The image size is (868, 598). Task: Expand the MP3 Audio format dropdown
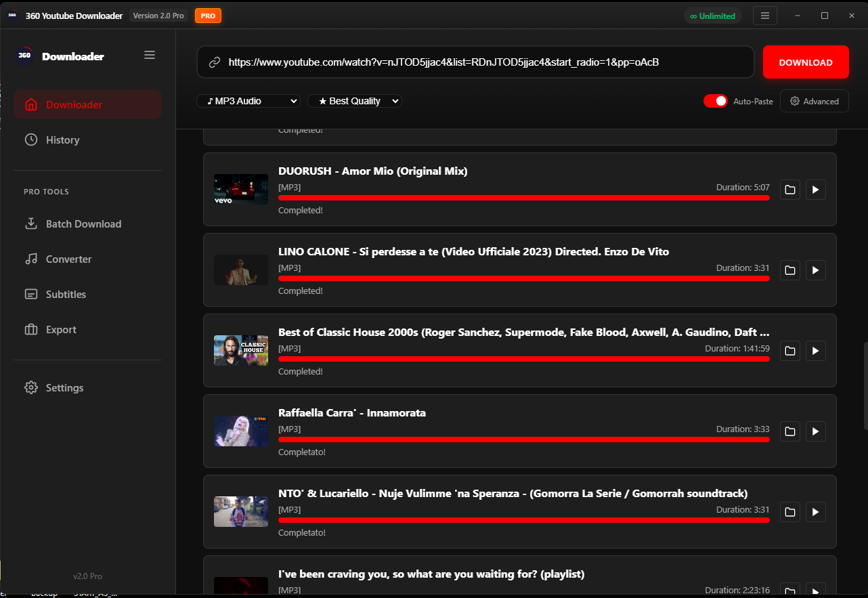pos(248,101)
